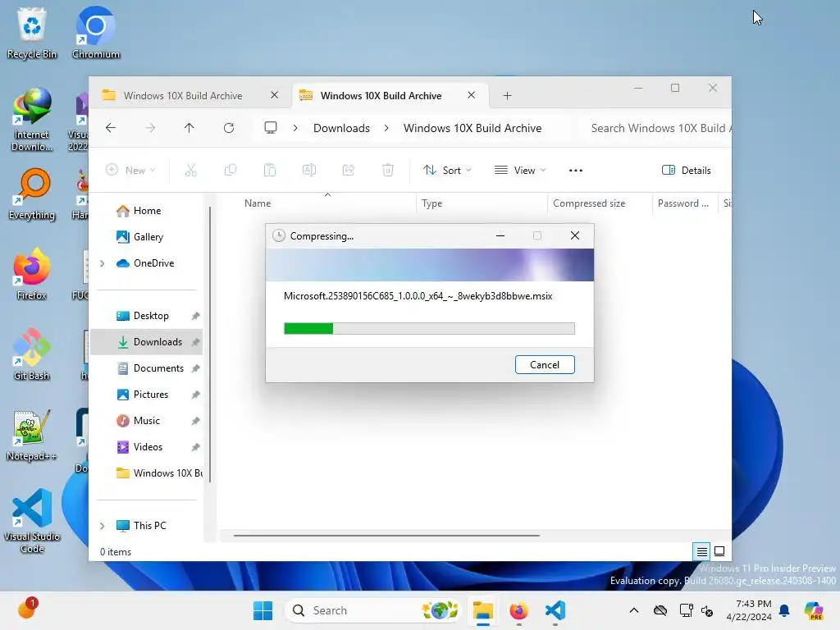This screenshot has width=840, height=630.
Task: Open Notepad++ desktop shortcut
Action: click(32, 435)
